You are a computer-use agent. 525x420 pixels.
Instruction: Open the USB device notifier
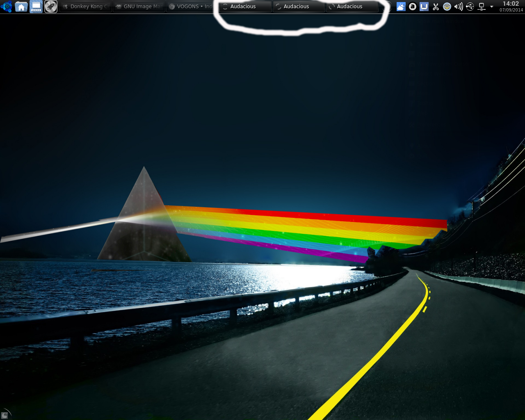coord(470,7)
